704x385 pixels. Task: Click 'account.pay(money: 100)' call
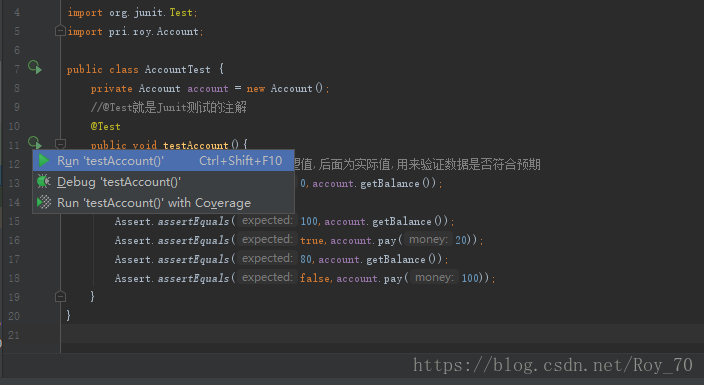(x=412, y=278)
